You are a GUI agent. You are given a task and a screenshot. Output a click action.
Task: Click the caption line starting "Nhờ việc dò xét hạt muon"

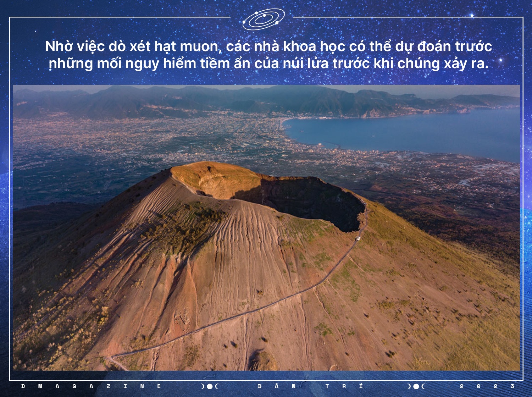[268, 46]
